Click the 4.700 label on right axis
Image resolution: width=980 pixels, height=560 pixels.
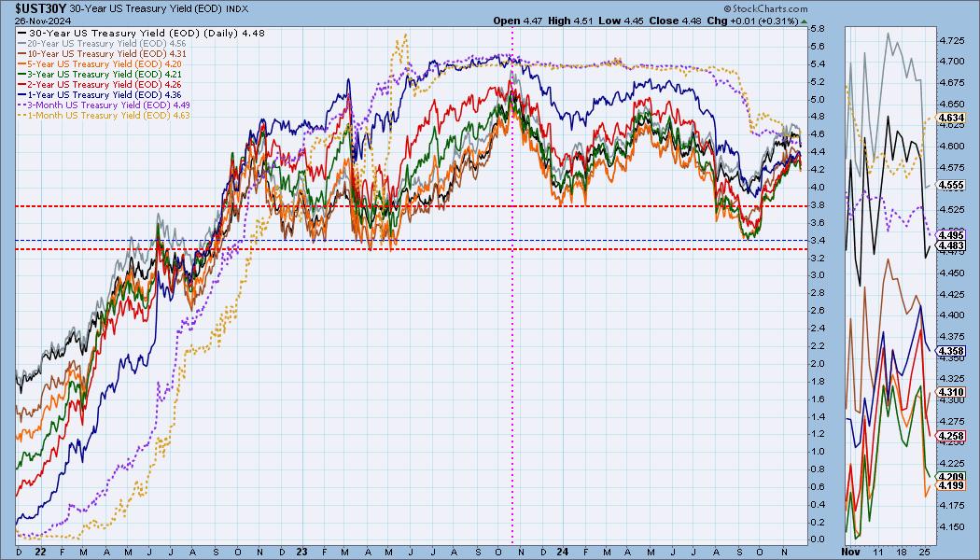pos(952,62)
